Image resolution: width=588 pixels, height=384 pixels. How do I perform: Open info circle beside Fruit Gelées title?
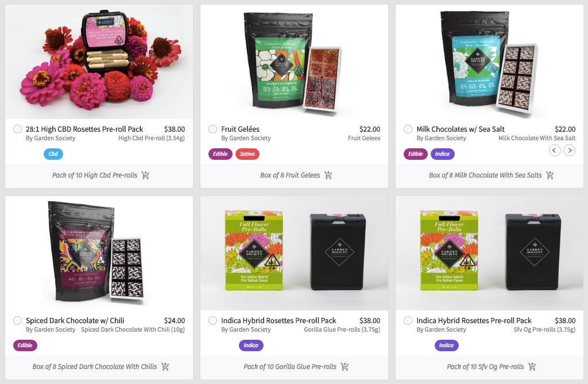click(x=212, y=129)
